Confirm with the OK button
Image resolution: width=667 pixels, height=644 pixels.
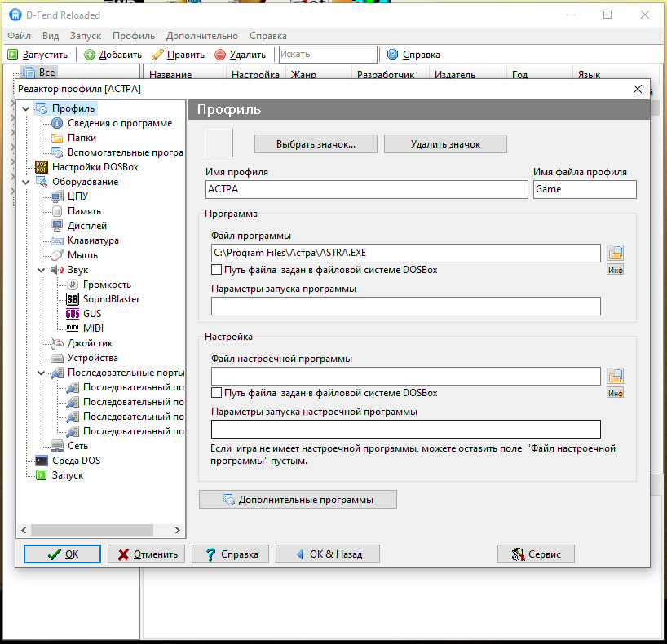62,554
